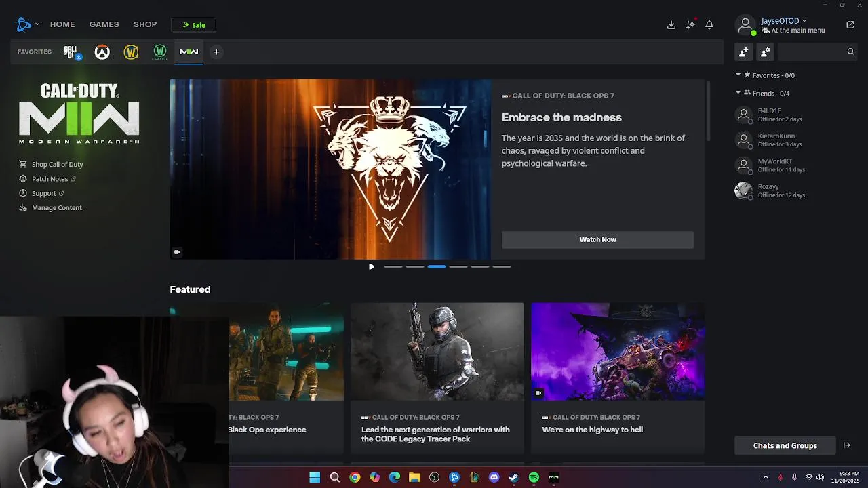
Task: Play the carousel slideshow
Action: tap(372, 266)
